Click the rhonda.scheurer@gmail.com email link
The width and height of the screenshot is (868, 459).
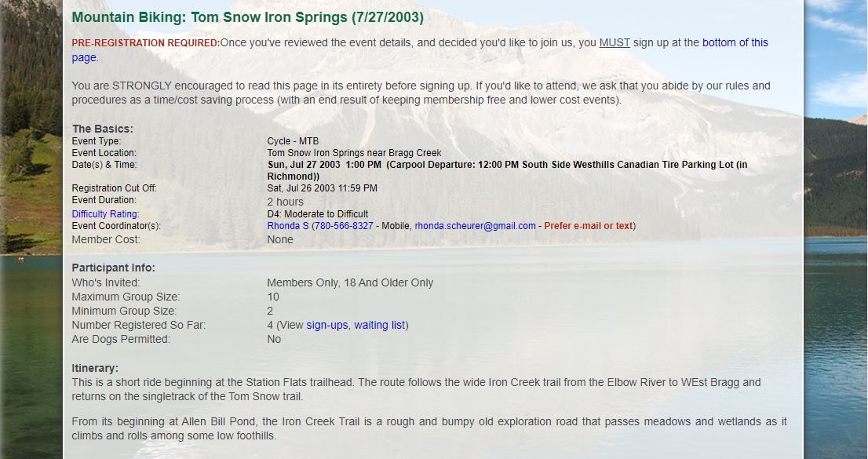(475, 226)
